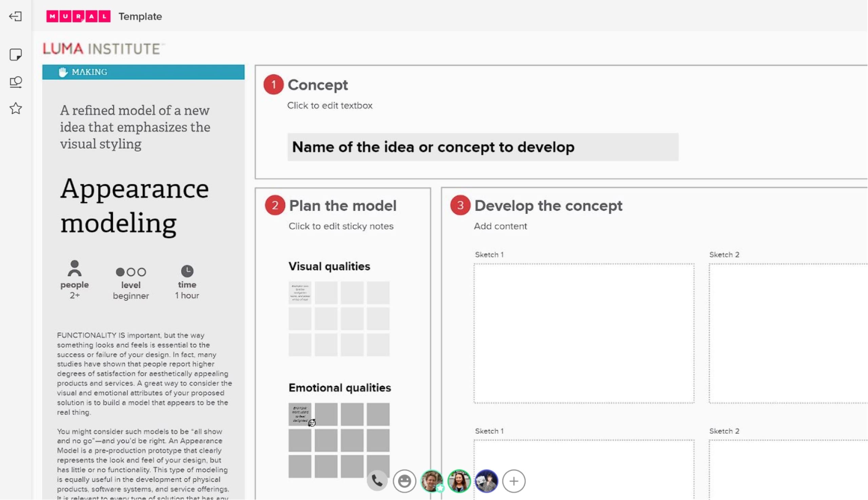Image resolution: width=868 pixels, height=500 pixels.
Task: Open the shapes tool in sidebar
Action: tap(16, 82)
